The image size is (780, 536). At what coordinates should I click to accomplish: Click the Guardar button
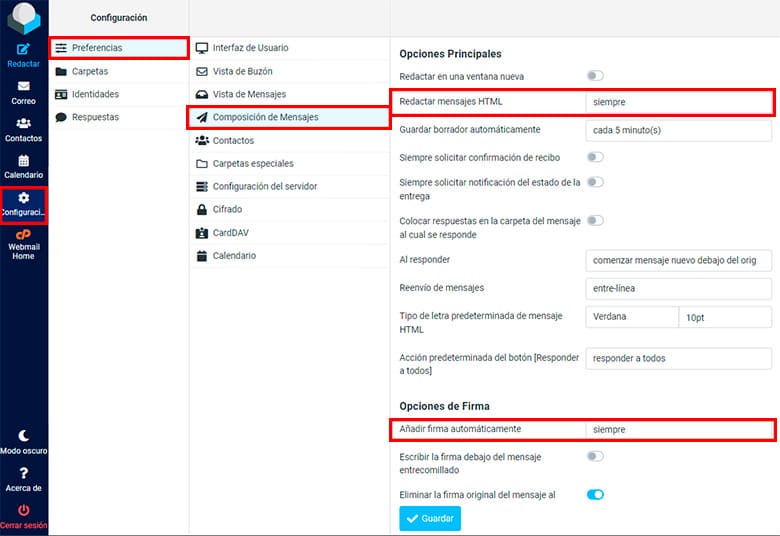click(430, 518)
